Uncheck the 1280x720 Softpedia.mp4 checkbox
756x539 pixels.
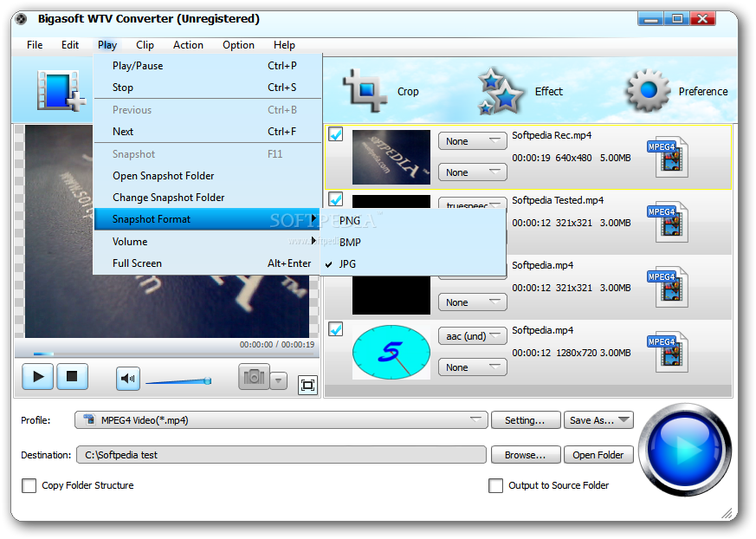336,329
